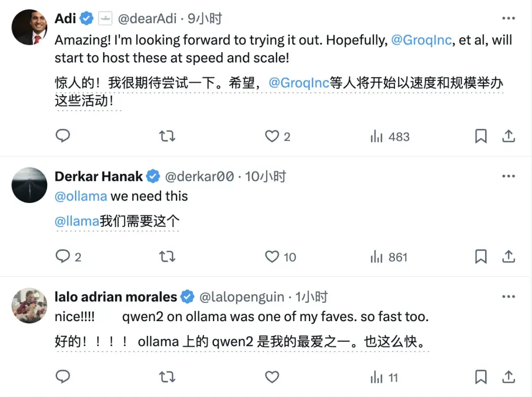Share lalo adrian morales' tweet
The width and height of the screenshot is (532, 397).
coord(508,377)
